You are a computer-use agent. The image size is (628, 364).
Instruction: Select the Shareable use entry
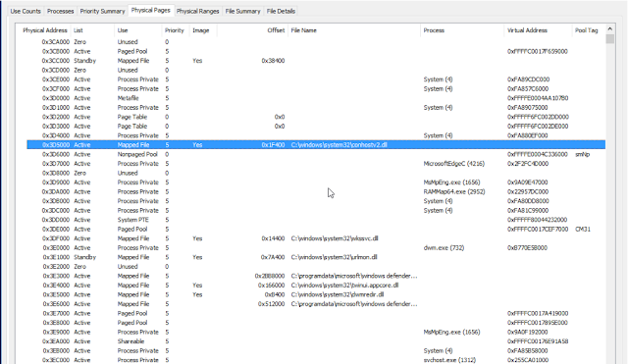[131, 341]
